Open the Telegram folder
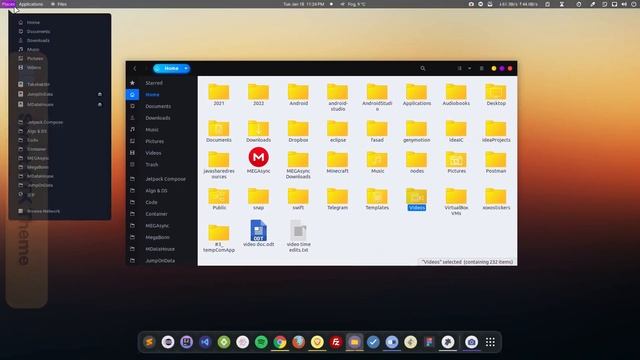Viewport: 640px width, 360px height. point(338,196)
